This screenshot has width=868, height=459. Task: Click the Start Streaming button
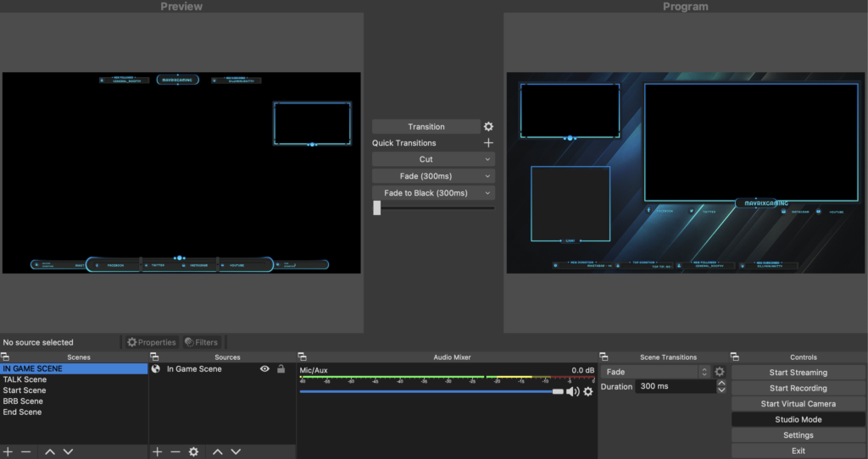coord(798,373)
